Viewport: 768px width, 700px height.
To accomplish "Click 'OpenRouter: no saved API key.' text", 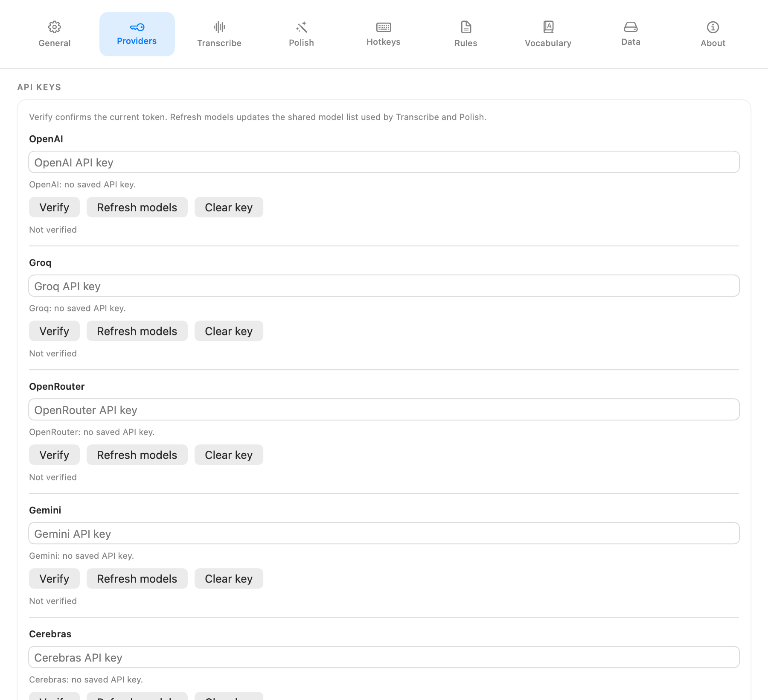I will tap(92, 432).
